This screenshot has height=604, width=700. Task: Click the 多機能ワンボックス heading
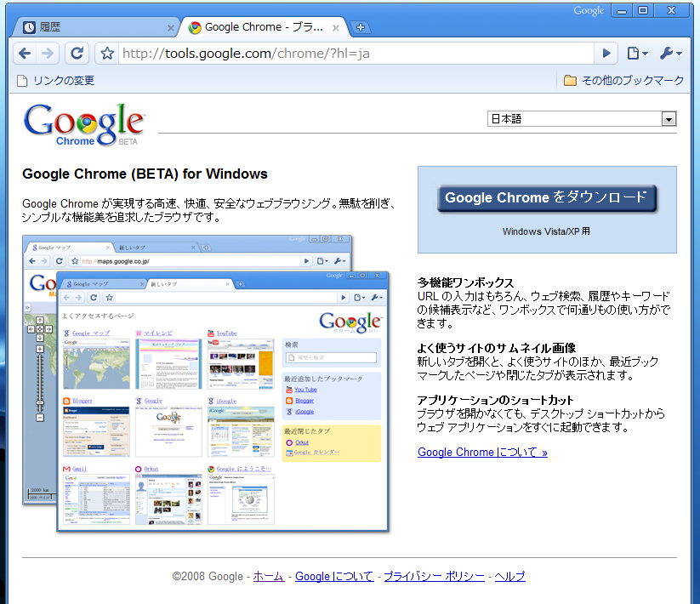pyautogui.click(x=465, y=282)
